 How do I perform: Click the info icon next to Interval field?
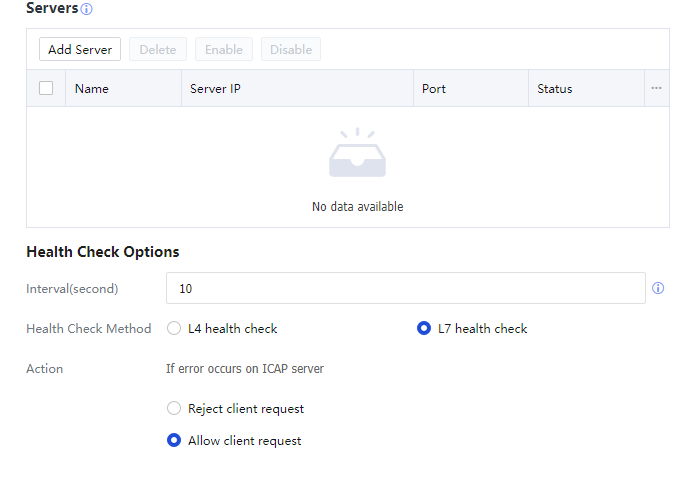pyautogui.click(x=658, y=288)
